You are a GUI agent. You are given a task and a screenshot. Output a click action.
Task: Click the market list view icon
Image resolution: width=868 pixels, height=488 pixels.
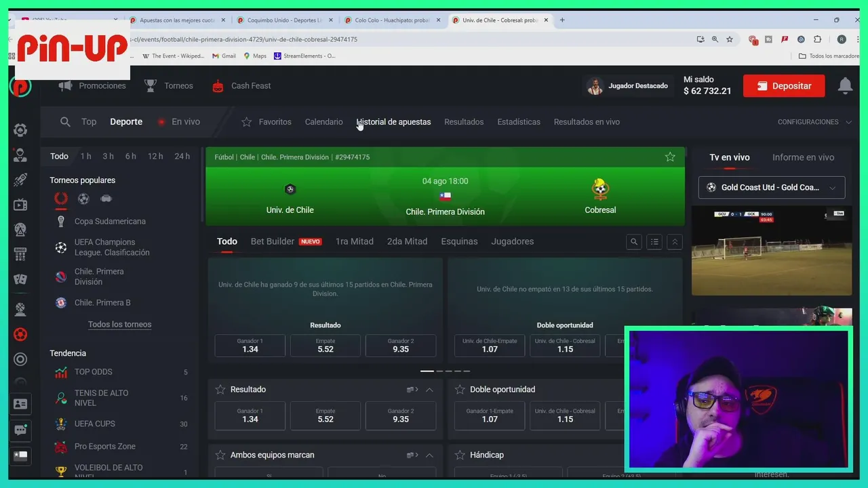point(654,241)
